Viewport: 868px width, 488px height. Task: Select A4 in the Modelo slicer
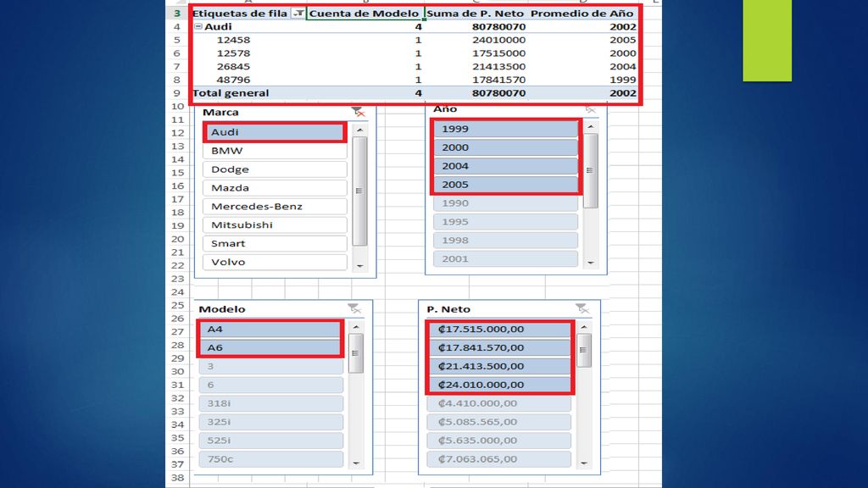click(271, 330)
